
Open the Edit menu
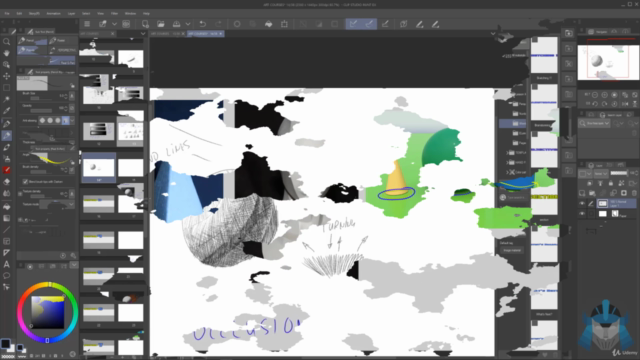[x=19, y=13]
